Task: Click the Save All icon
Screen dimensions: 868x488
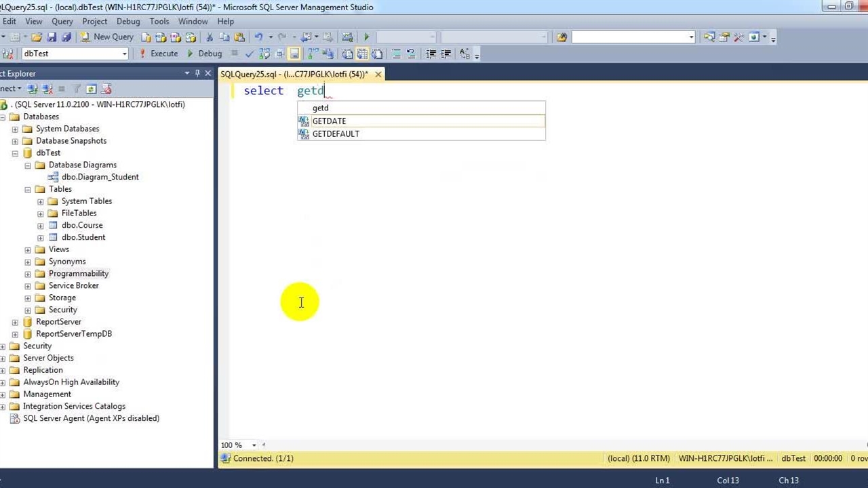Action: [66, 37]
